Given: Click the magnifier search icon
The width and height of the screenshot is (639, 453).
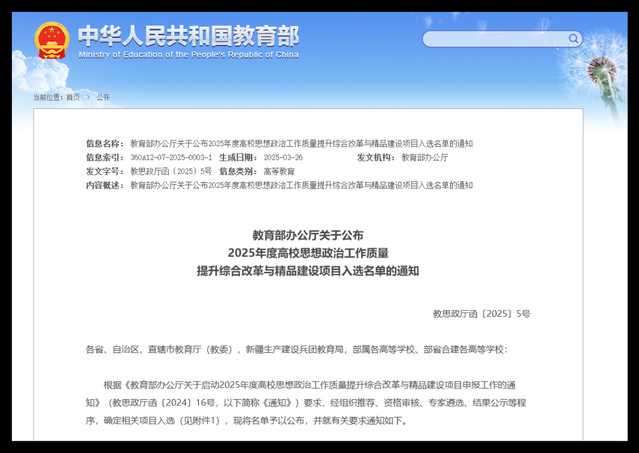Looking at the screenshot, I should click(x=574, y=39).
